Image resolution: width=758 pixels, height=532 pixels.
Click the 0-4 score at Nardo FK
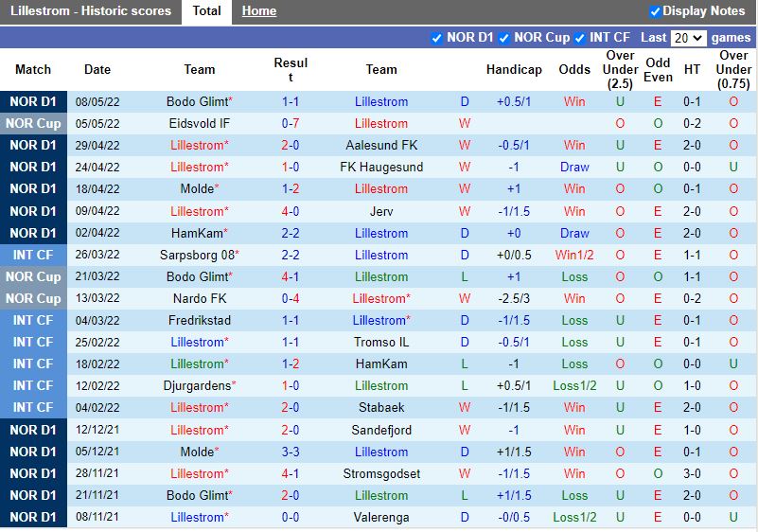point(291,298)
